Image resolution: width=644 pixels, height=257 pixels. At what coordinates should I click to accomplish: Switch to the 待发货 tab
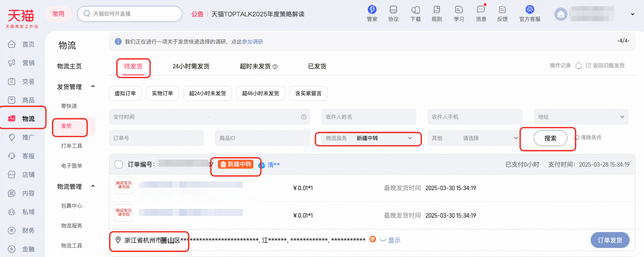point(133,66)
